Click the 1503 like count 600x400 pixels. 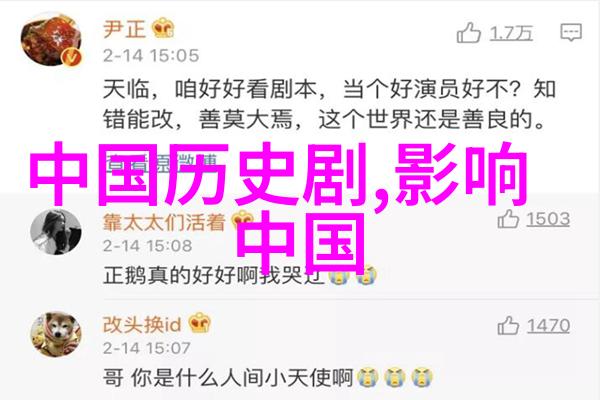tap(548, 219)
